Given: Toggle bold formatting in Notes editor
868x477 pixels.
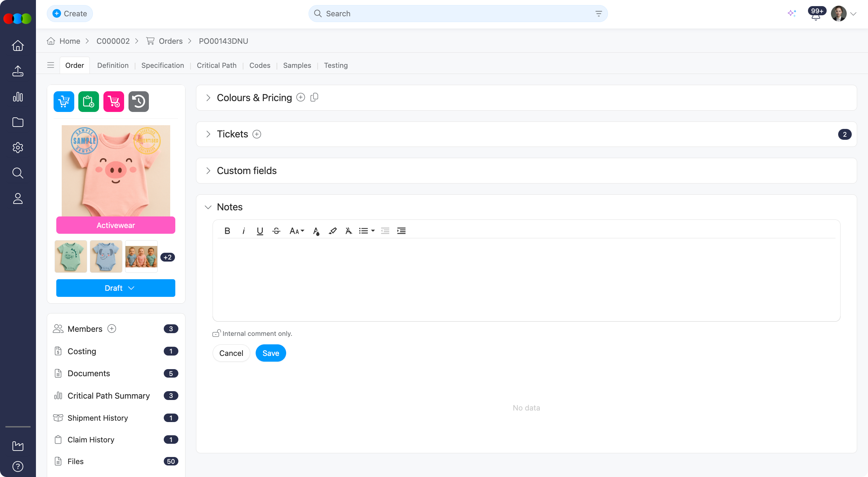Looking at the screenshot, I should click(227, 231).
